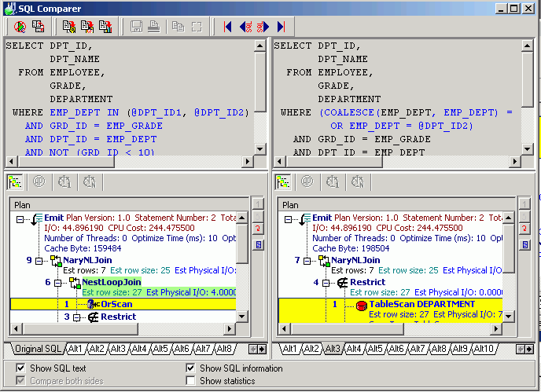
Task: Go to next SQL difference
Action: click(263, 27)
